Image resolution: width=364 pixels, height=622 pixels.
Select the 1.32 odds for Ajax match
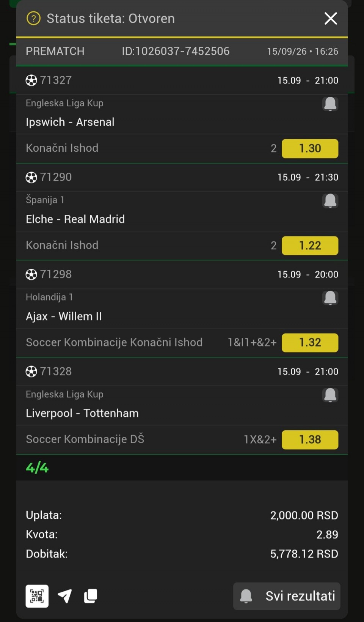[310, 343]
